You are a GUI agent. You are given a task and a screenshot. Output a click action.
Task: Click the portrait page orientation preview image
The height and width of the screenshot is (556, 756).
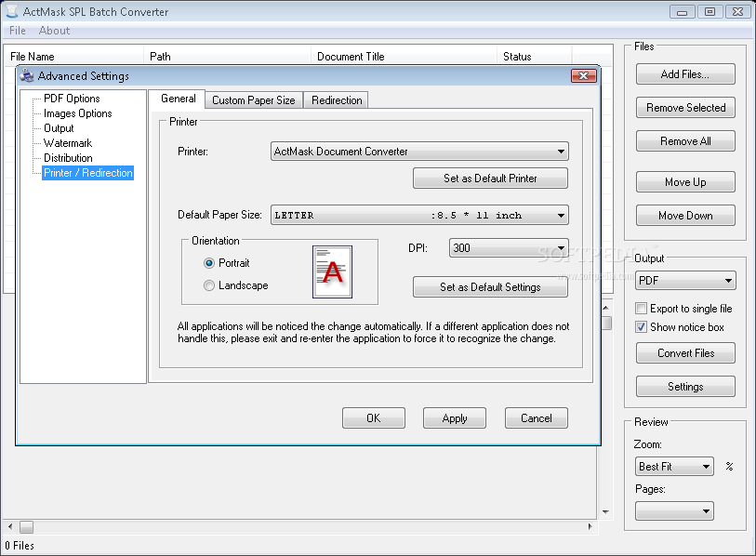click(332, 272)
